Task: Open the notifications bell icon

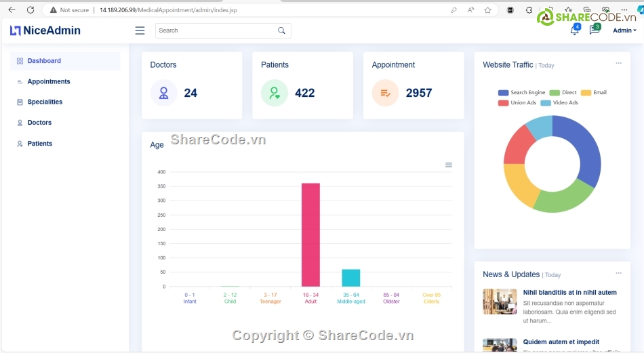Action: tap(574, 30)
